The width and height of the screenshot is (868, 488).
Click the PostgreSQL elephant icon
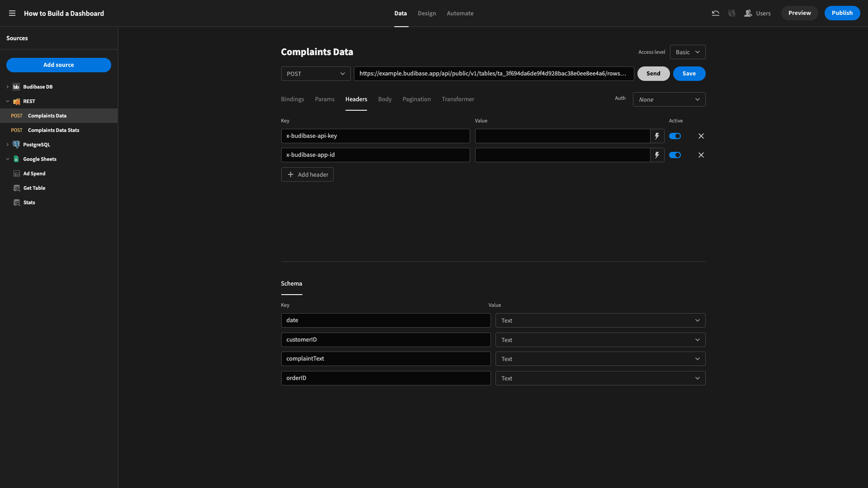[x=16, y=145]
